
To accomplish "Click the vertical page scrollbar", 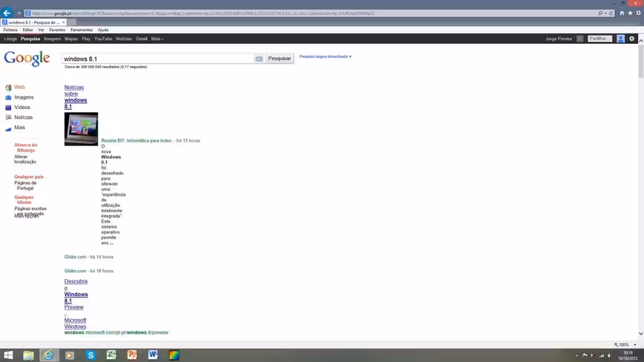I will coord(641,187).
